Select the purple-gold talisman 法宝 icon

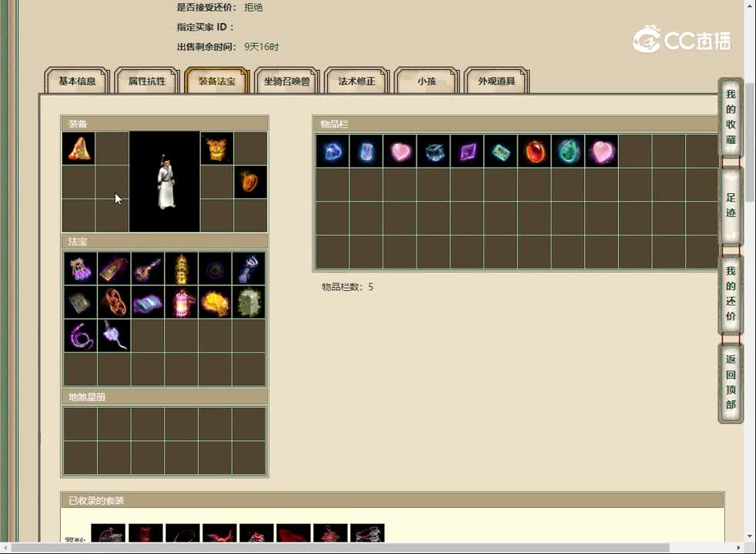point(114,269)
